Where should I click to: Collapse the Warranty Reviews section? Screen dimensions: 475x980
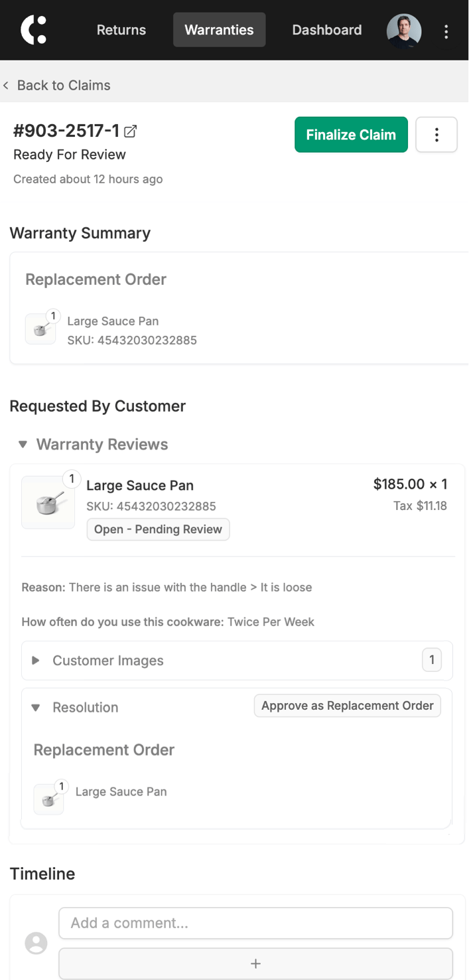(23, 444)
